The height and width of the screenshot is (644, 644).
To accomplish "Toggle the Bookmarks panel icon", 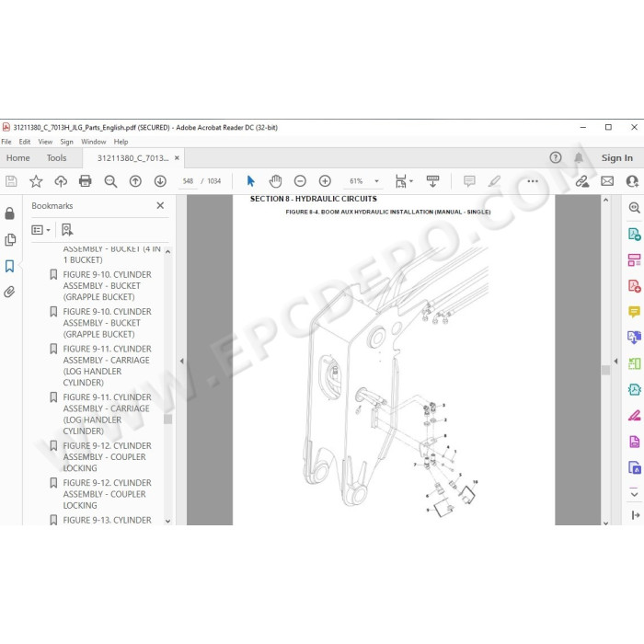I will [9, 266].
